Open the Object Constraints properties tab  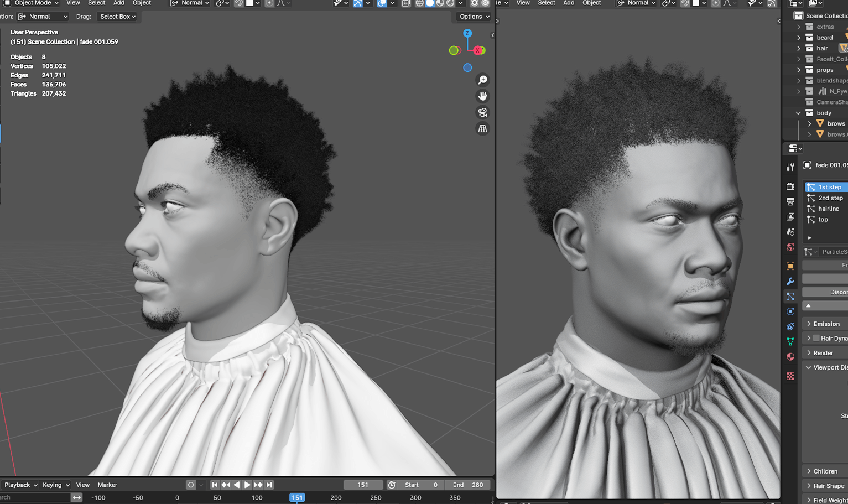[x=790, y=326]
